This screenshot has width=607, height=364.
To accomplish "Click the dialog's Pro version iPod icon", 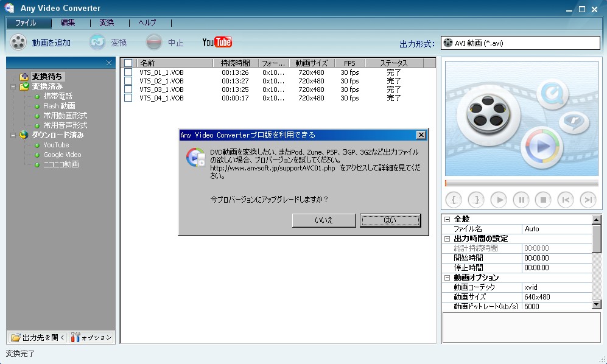I will (196, 157).
